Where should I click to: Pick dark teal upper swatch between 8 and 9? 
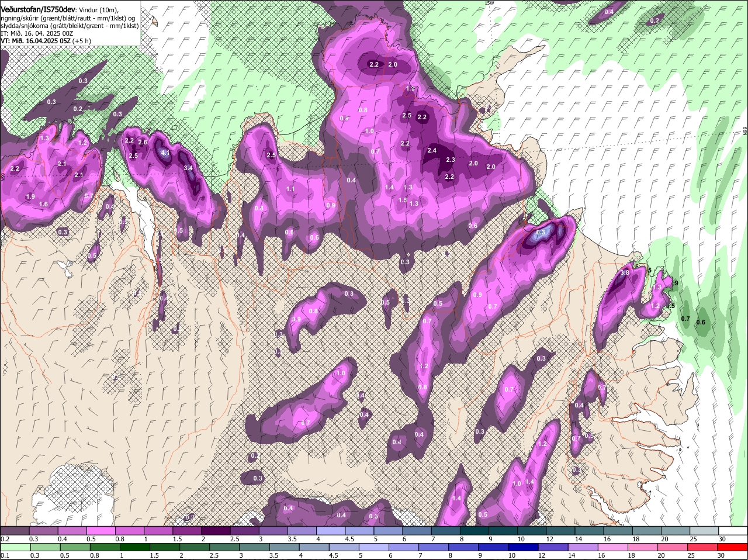click(x=474, y=530)
